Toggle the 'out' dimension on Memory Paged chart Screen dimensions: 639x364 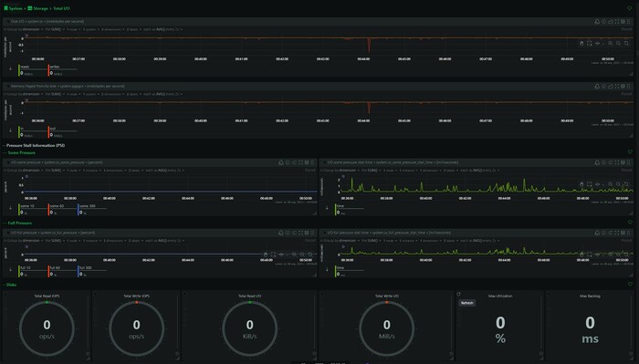point(62,132)
